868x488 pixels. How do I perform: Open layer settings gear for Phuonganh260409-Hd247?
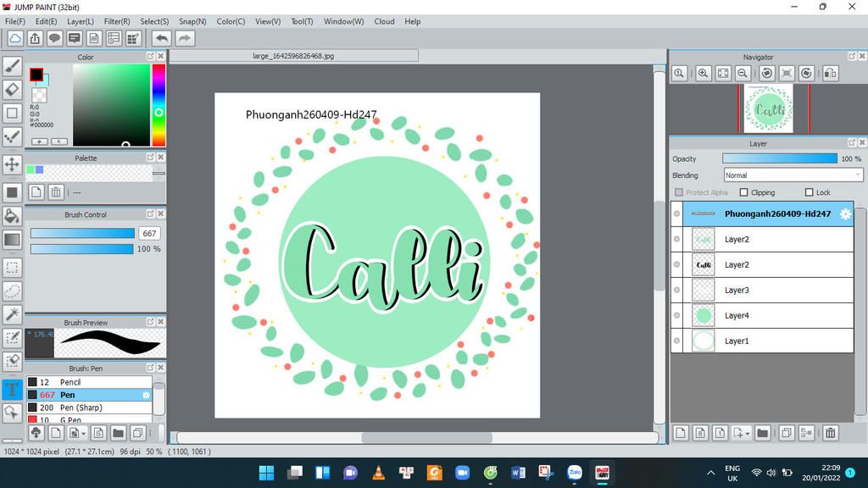point(845,214)
